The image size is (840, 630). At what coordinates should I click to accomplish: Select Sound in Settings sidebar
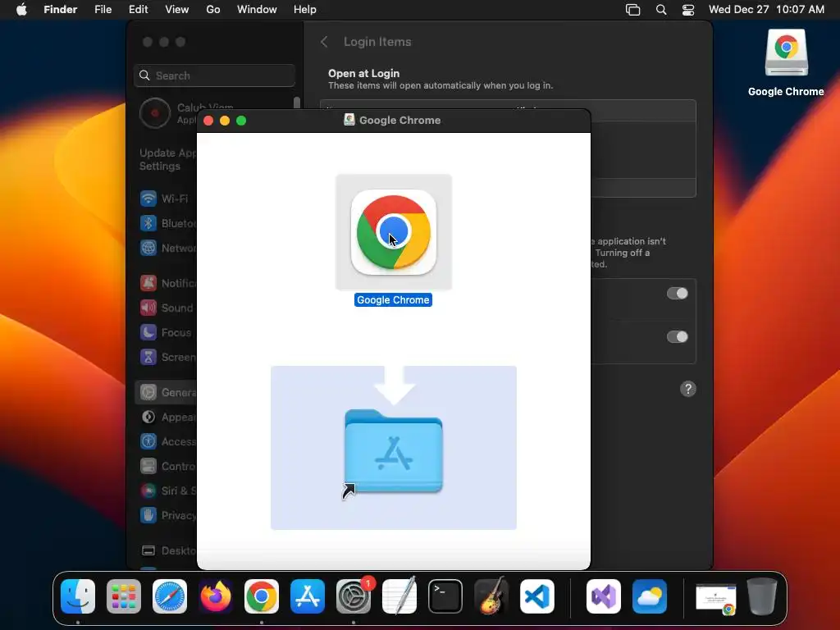point(166,308)
